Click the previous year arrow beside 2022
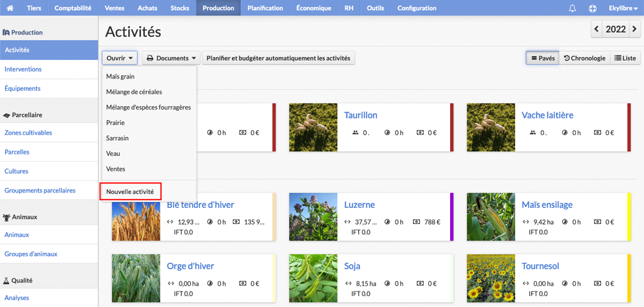The width and height of the screenshot is (644, 307). [597, 29]
